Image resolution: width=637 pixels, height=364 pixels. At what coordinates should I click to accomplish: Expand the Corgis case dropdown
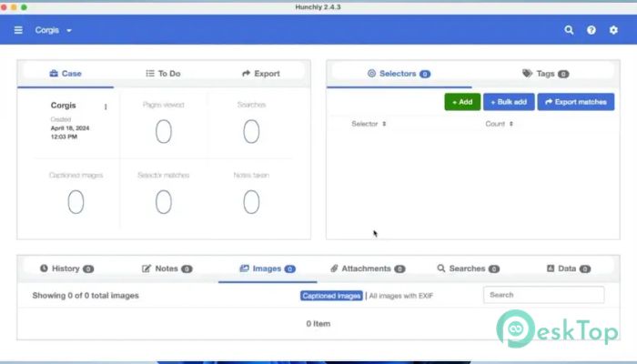pyautogui.click(x=53, y=30)
